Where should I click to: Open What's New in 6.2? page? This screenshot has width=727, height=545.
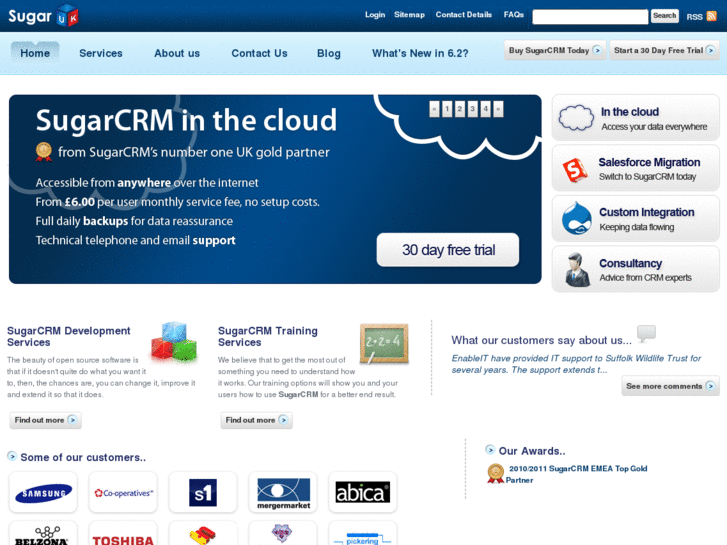tap(420, 53)
